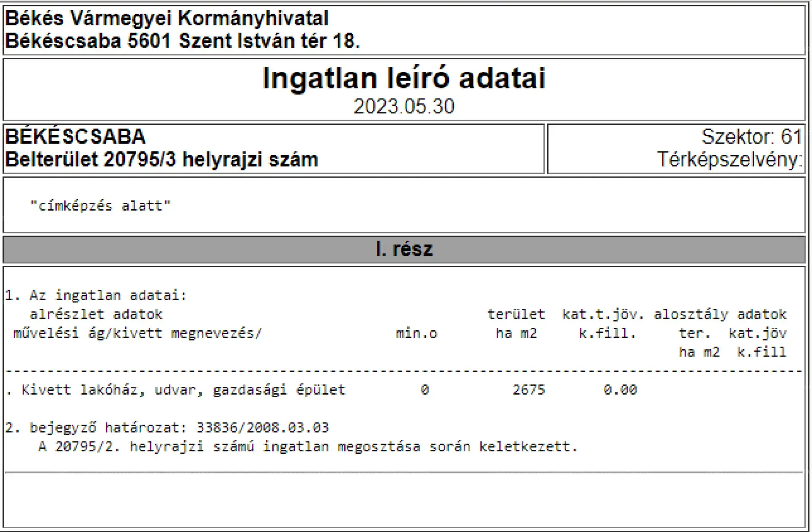Click 'Belterület 20795/3 helyrajzi szám' text
The width and height of the screenshot is (812, 532).
[161, 160]
